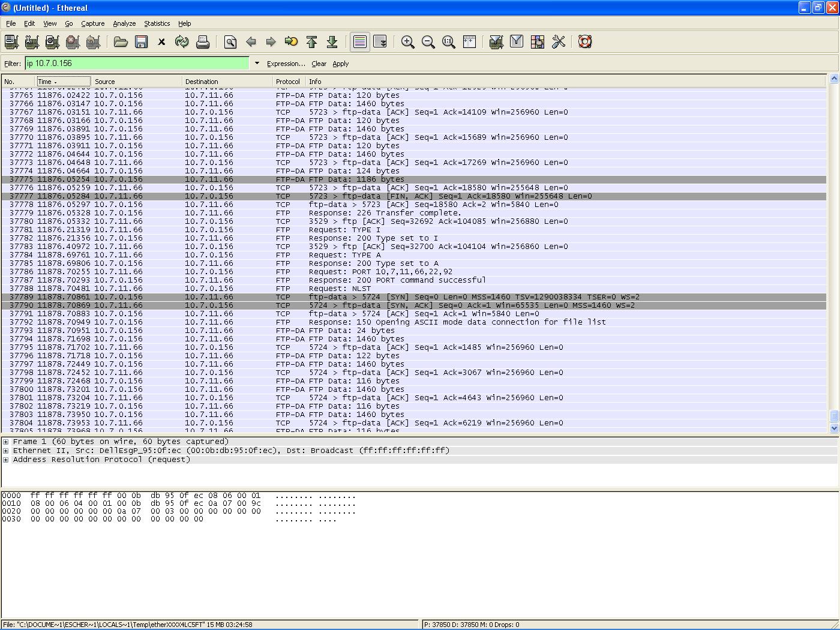
Task: Open the Statistics menu
Action: click(157, 23)
